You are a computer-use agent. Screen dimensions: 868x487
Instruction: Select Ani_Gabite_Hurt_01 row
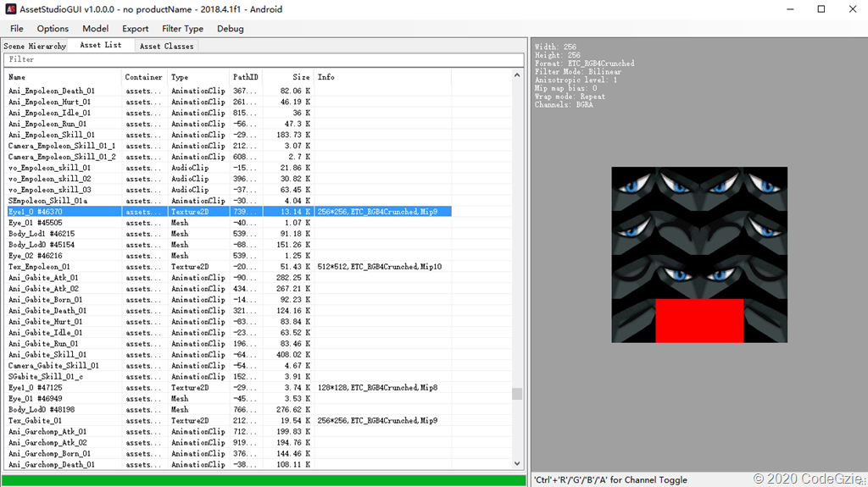point(229,322)
